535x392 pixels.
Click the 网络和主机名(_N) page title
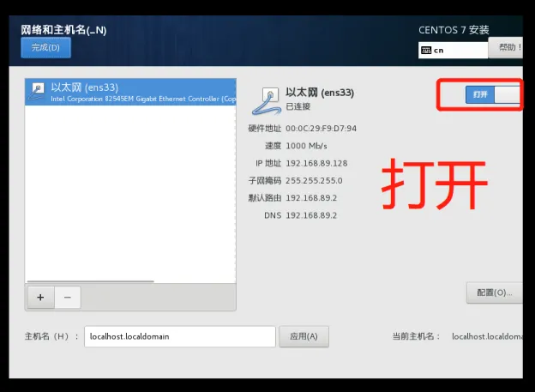[63, 30]
